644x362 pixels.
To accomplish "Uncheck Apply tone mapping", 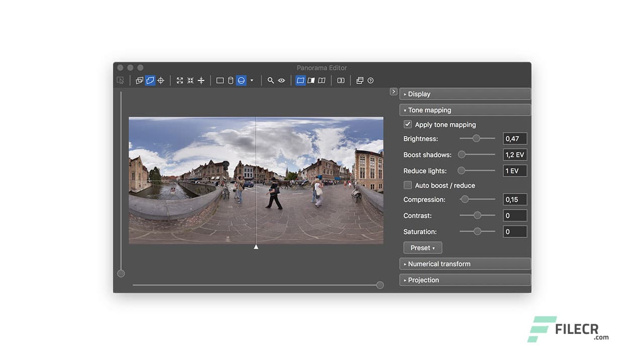I will tap(408, 124).
